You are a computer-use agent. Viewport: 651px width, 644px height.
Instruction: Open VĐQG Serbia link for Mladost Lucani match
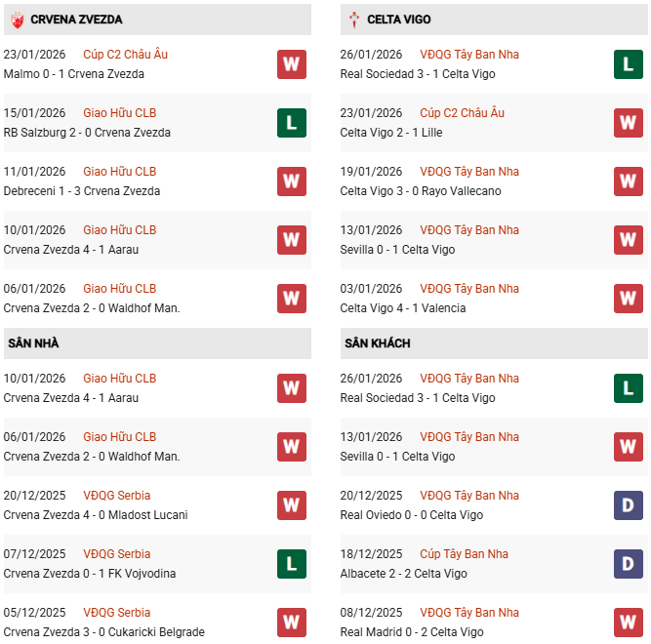tap(117, 496)
